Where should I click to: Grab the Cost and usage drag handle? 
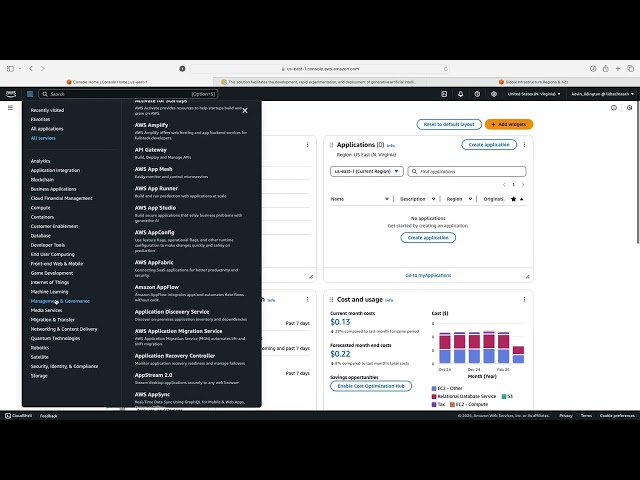pyautogui.click(x=331, y=300)
